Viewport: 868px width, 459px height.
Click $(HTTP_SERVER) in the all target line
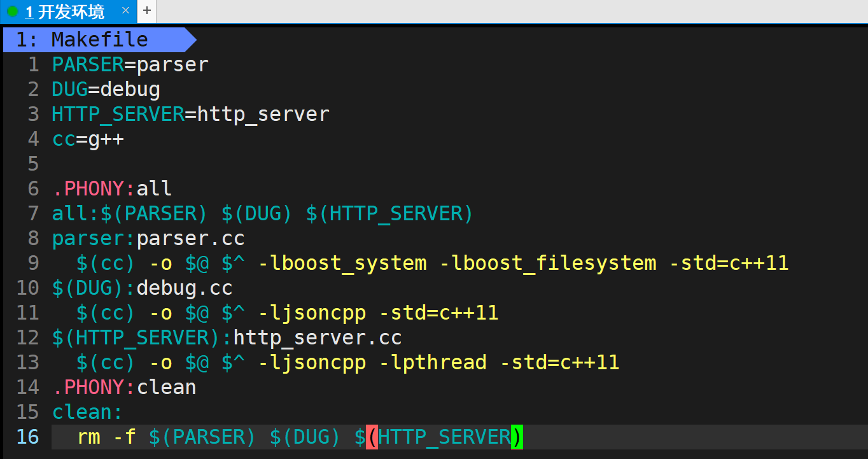pyautogui.click(x=390, y=213)
